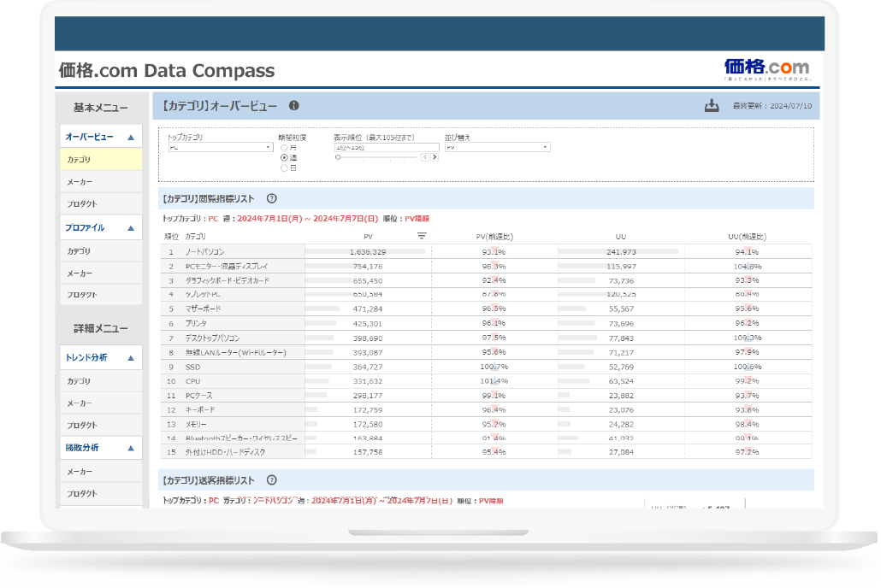Collapse the トレンド分析 menu section
Screen dimensions: 881x588
(130, 358)
